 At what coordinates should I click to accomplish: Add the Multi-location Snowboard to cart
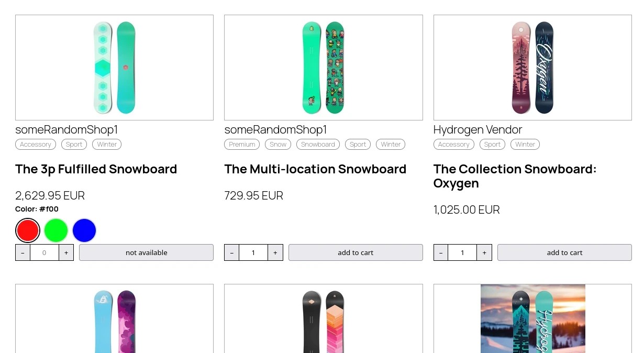point(356,252)
